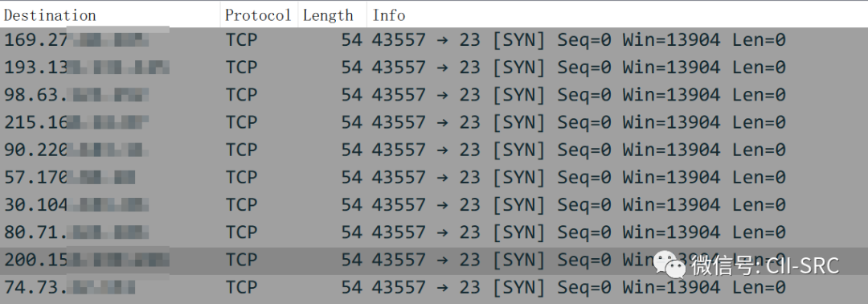Select packet row with destination 80.71
868x304 pixels.
434,232
